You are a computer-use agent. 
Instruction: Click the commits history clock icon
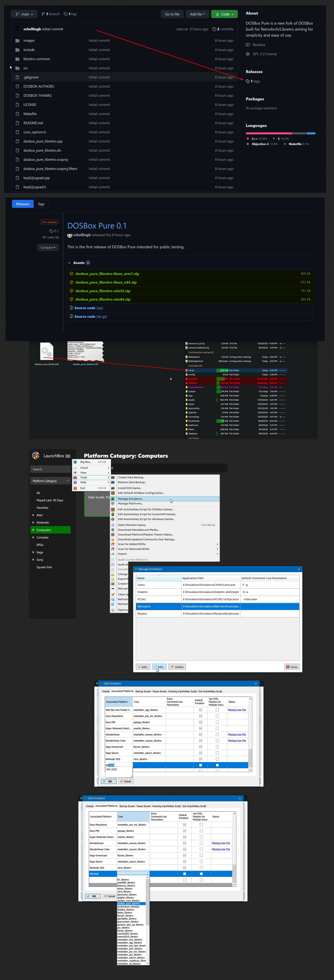click(214, 29)
